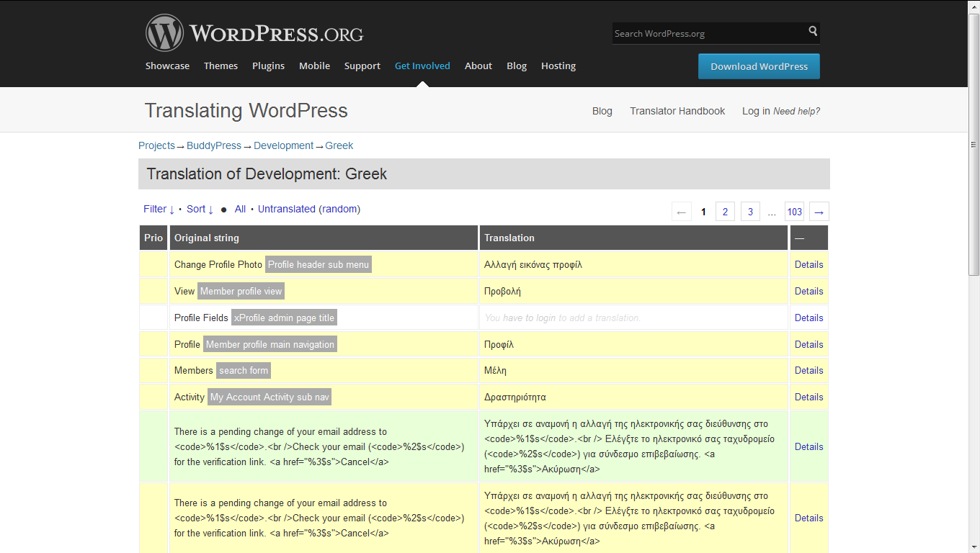Open Details for View row

pyautogui.click(x=808, y=291)
